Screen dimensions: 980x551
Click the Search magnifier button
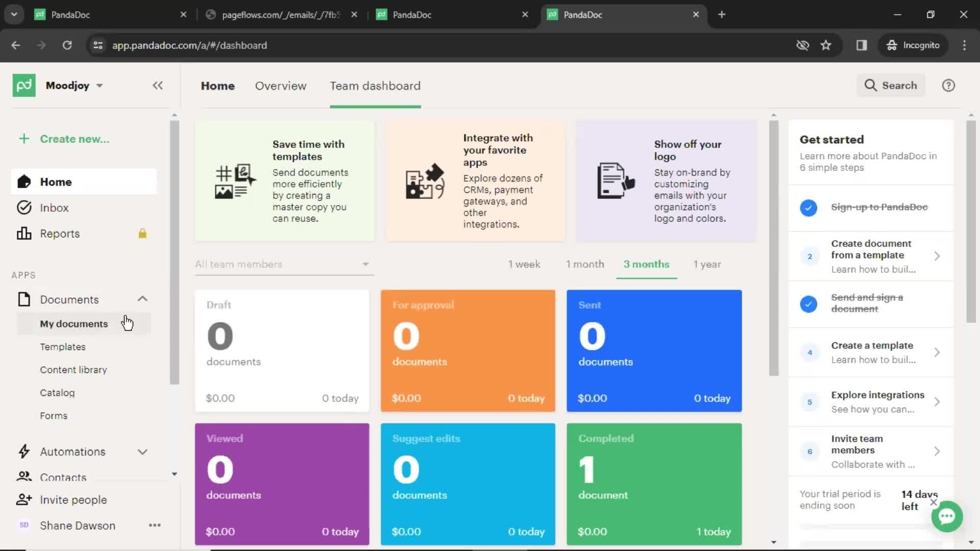tap(891, 85)
